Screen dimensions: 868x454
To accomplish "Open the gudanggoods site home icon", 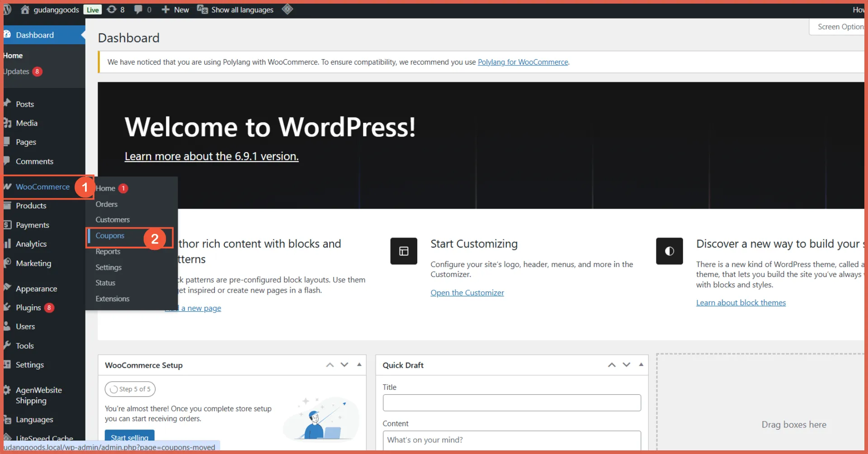I will point(25,9).
